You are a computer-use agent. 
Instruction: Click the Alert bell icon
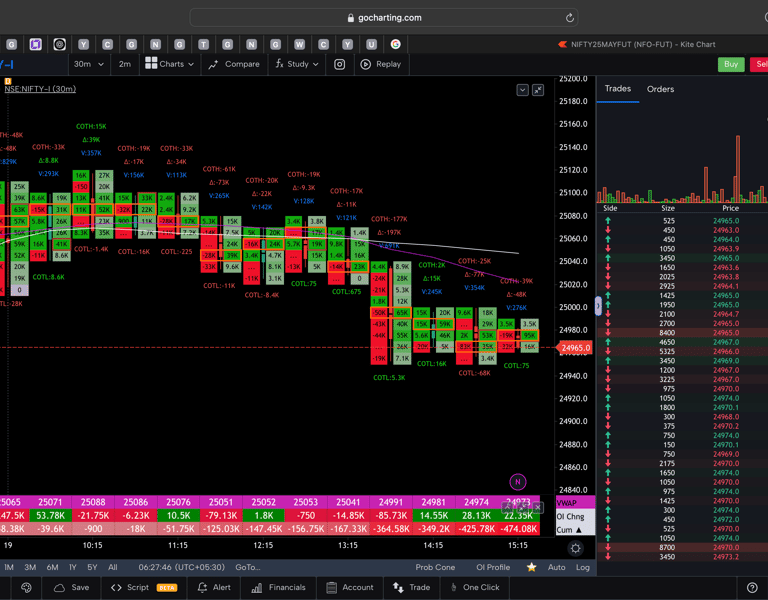click(x=202, y=587)
